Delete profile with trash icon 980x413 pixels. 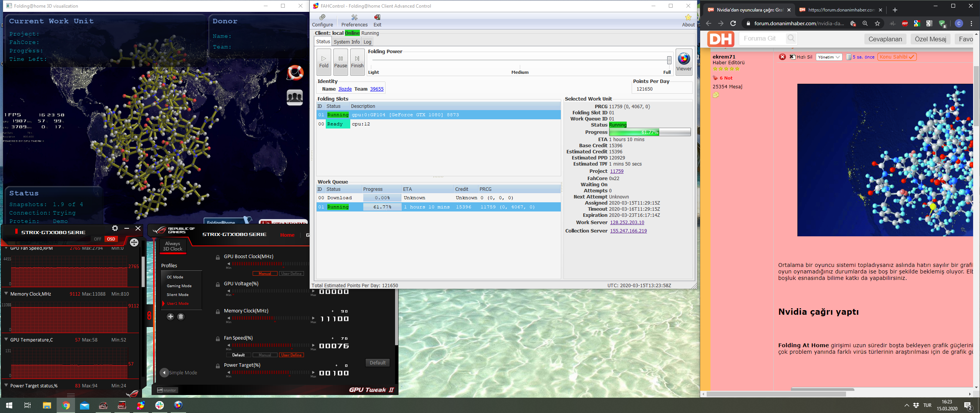(x=181, y=316)
